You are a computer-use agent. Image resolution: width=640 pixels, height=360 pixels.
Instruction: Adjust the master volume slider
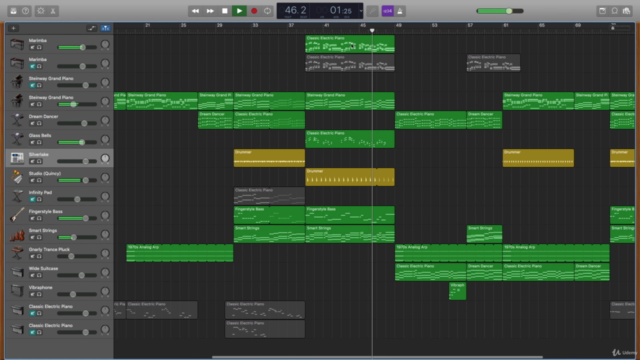[500, 11]
